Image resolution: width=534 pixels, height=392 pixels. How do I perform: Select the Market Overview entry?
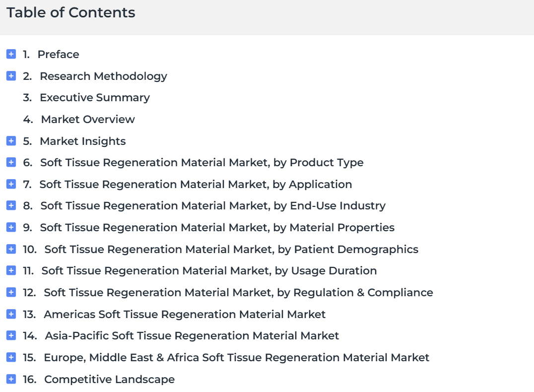coord(79,120)
